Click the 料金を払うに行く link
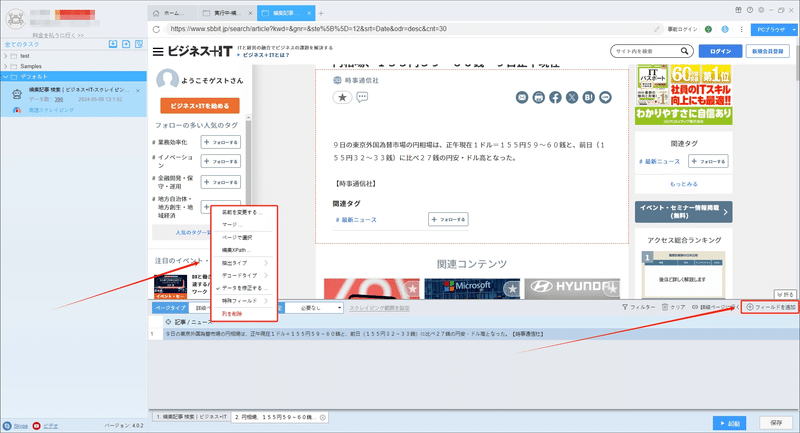800x433 pixels. 58,35
